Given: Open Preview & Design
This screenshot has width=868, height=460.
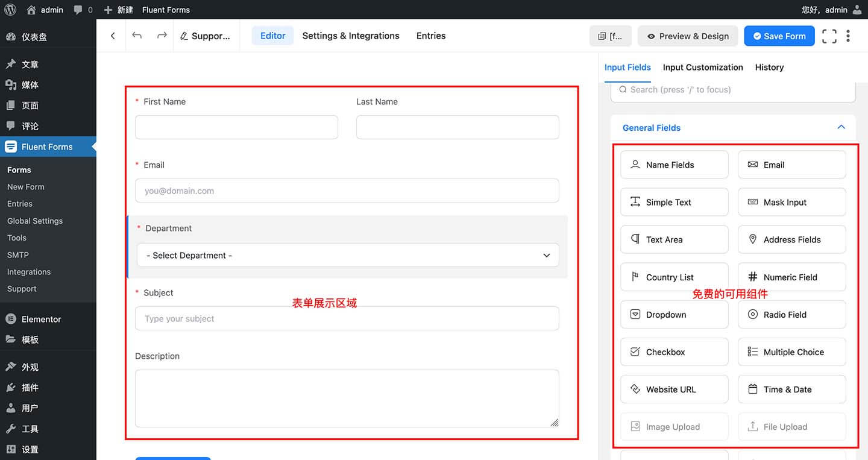Looking at the screenshot, I should tap(688, 36).
